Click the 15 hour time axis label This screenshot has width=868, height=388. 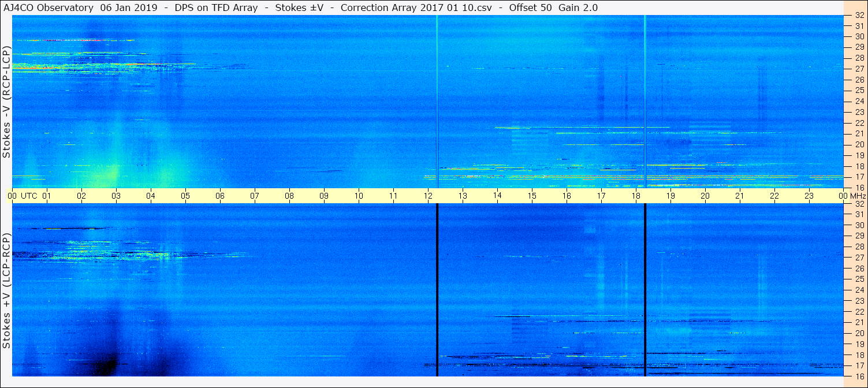[532, 196]
